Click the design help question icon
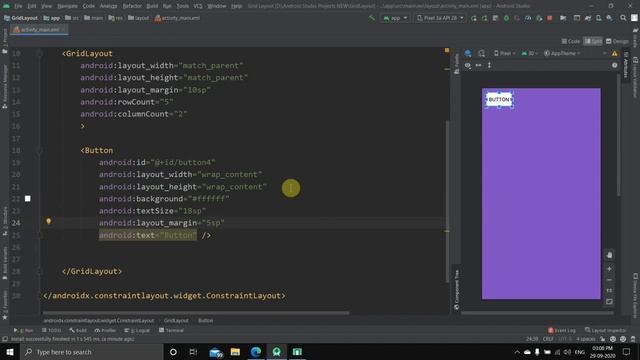 615,65
